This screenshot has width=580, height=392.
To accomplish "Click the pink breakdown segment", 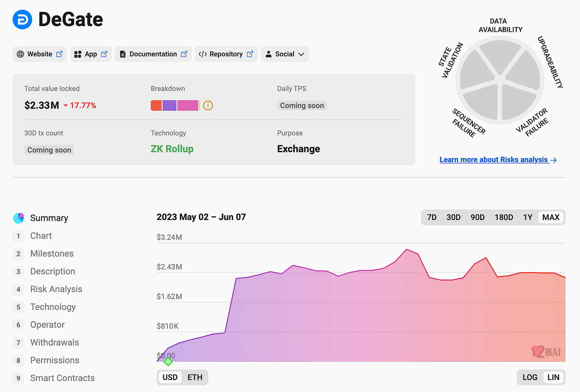I will [x=188, y=106].
